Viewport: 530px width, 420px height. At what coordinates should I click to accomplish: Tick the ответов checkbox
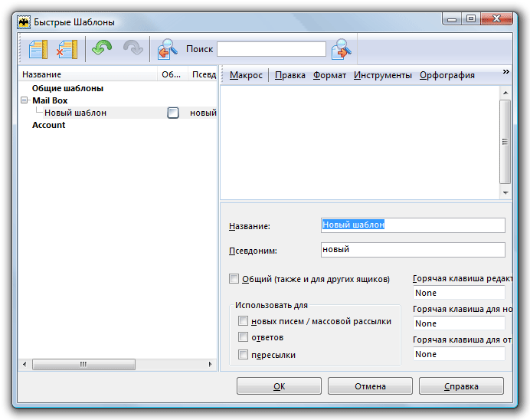(x=243, y=337)
